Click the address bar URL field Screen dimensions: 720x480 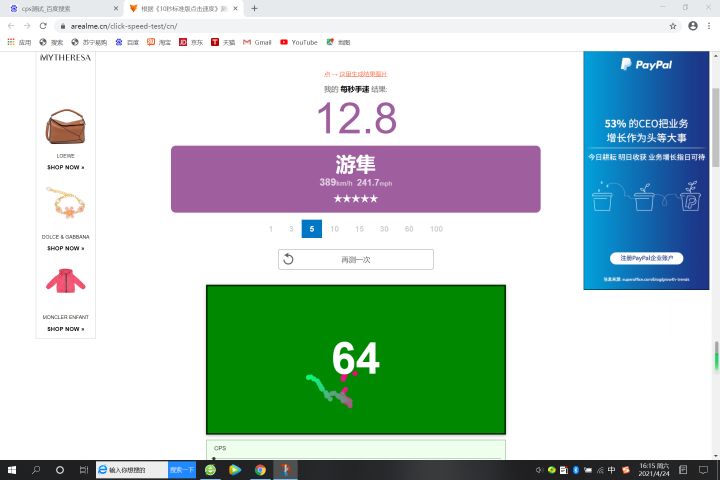tap(363, 26)
